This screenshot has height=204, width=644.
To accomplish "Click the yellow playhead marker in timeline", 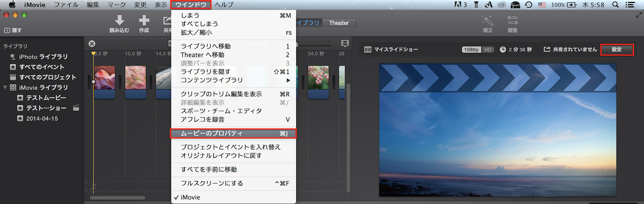I will (x=93, y=53).
